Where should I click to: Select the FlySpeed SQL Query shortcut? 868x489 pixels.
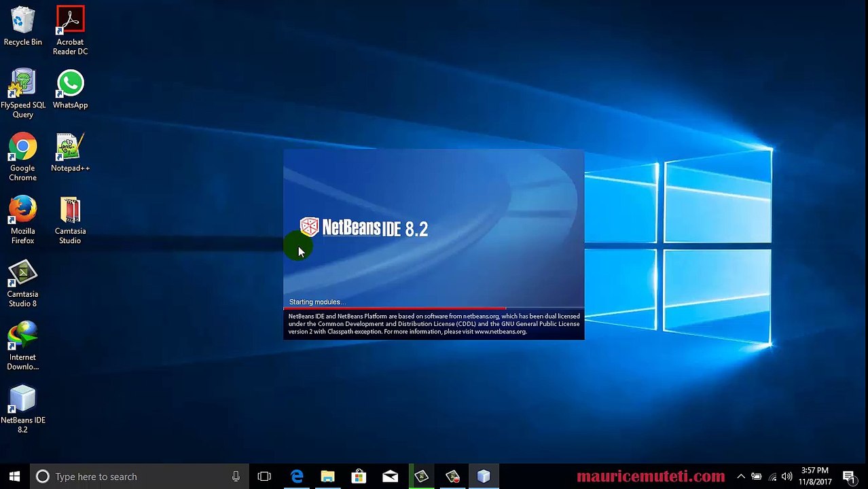22,94
